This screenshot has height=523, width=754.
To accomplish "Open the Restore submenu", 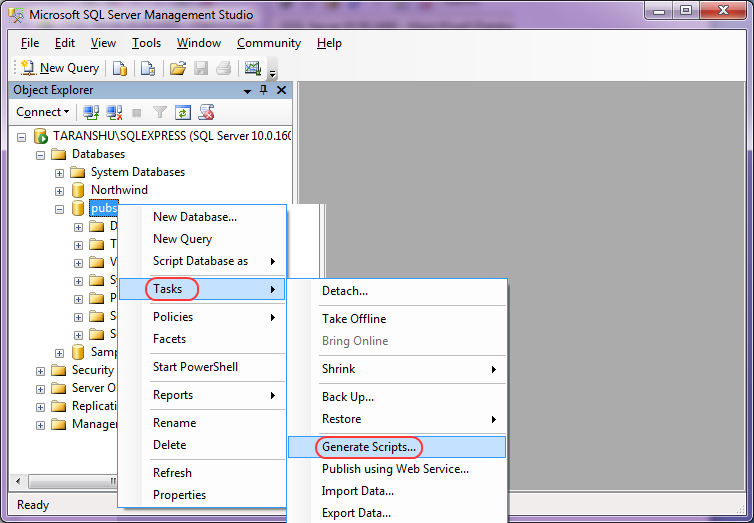I will (x=397, y=419).
